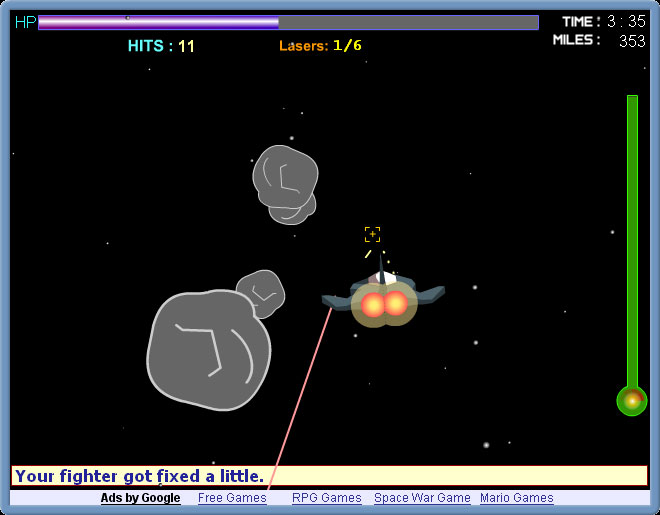Click the small asteroid attached to the large one
The image size is (660, 515).
click(x=261, y=293)
